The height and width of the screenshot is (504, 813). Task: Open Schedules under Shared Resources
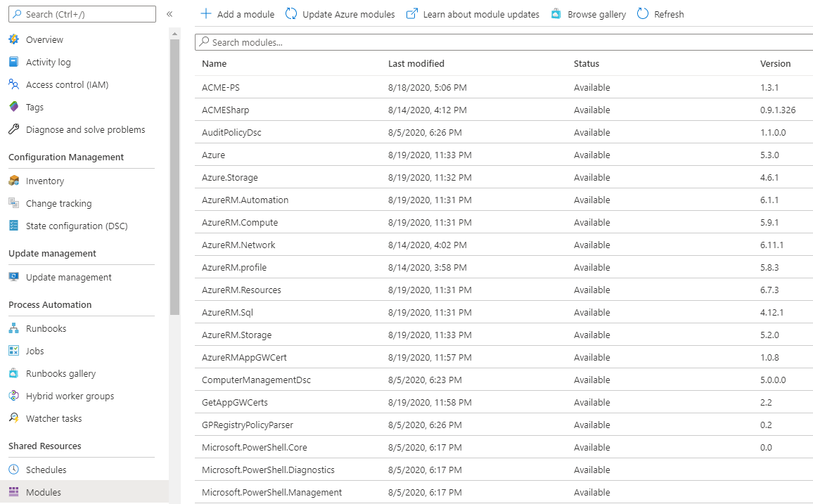click(x=46, y=470)
